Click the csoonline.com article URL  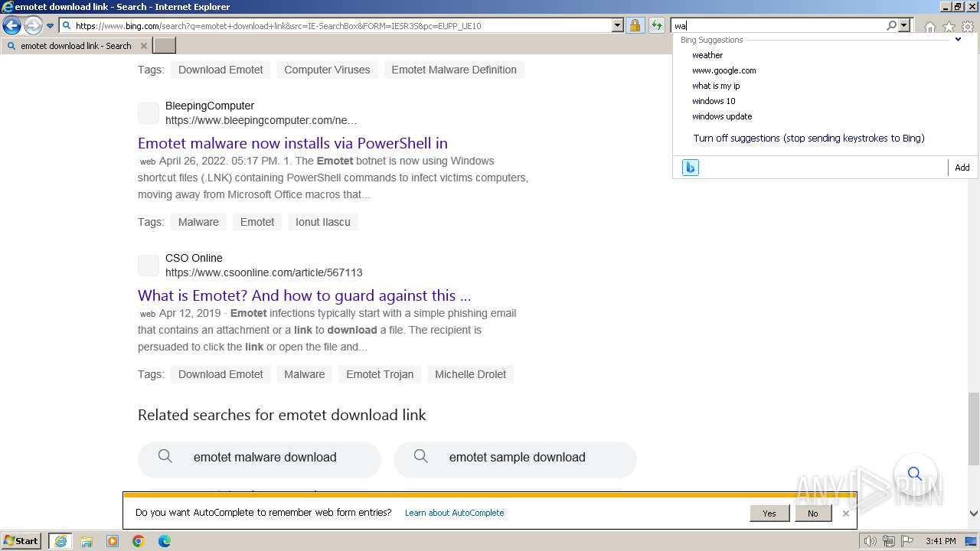click(x=264, y=272)
